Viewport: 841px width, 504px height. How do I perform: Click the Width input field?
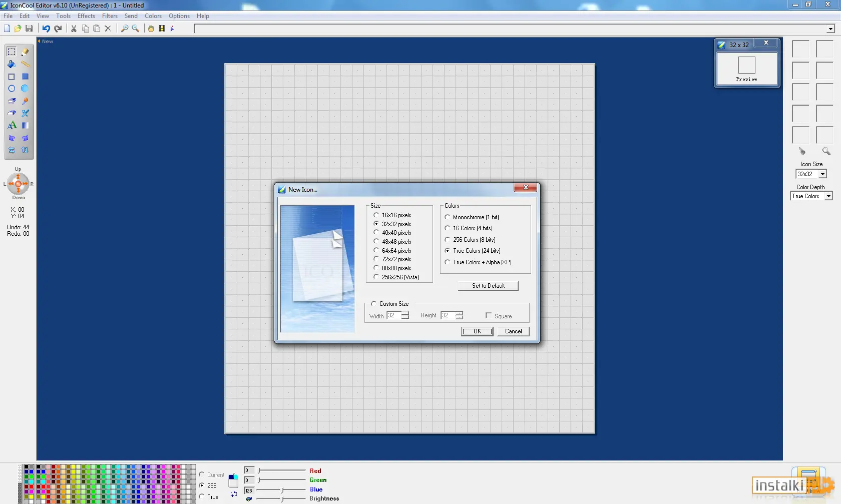pyautogui.click(x=394, y=315)
